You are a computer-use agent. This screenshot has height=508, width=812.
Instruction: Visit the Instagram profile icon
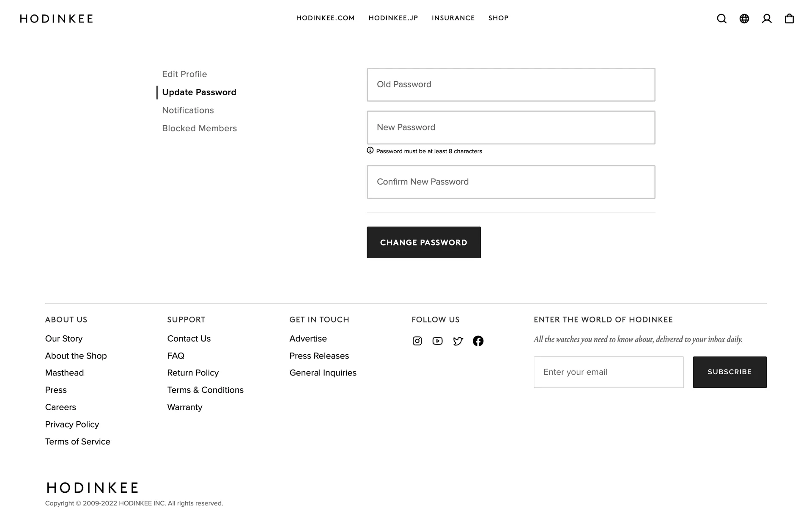(417, 341)
